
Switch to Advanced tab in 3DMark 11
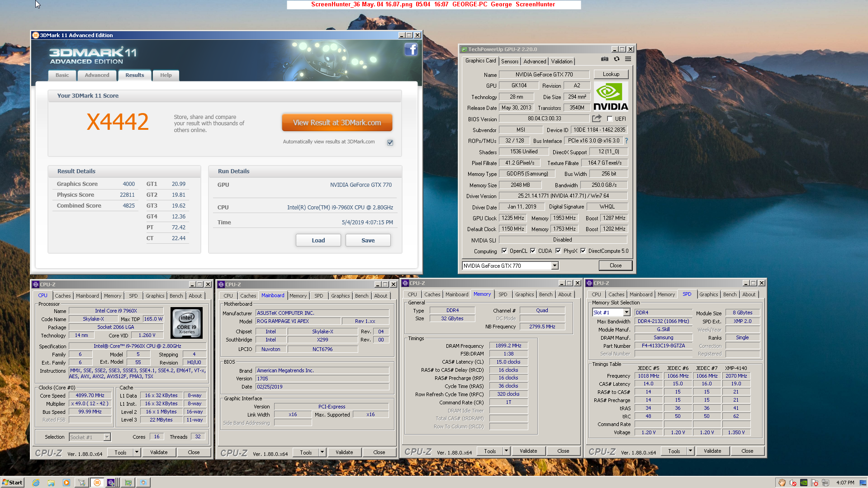[x=97, y=76]
